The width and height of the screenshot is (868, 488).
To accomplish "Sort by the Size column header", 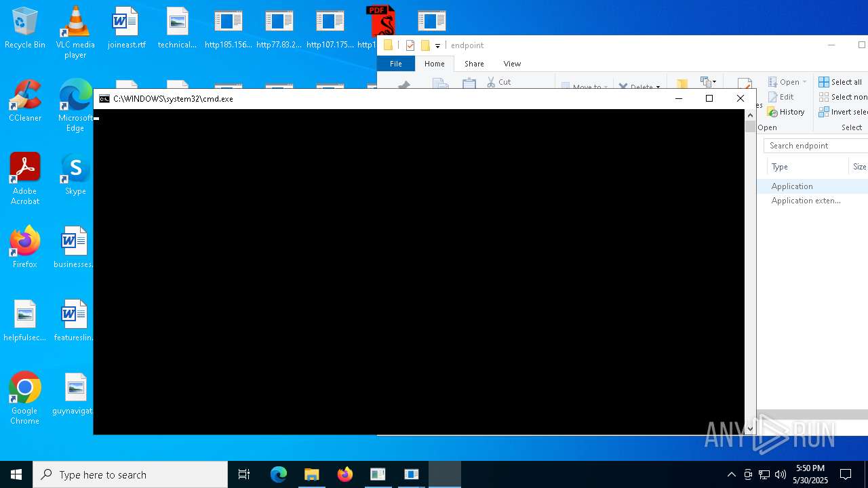I will coord(859,167).
